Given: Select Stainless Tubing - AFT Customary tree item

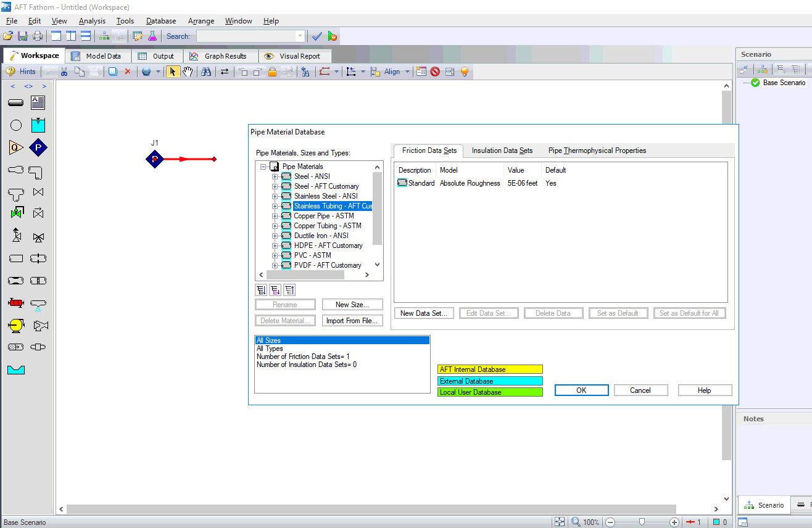Looking at the screenshot, I should (333, 206).
